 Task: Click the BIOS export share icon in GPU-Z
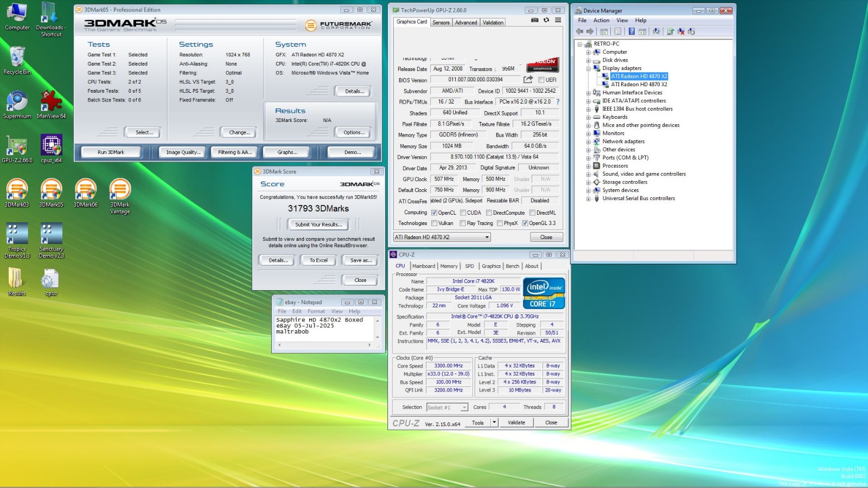(x=528, y=80)
